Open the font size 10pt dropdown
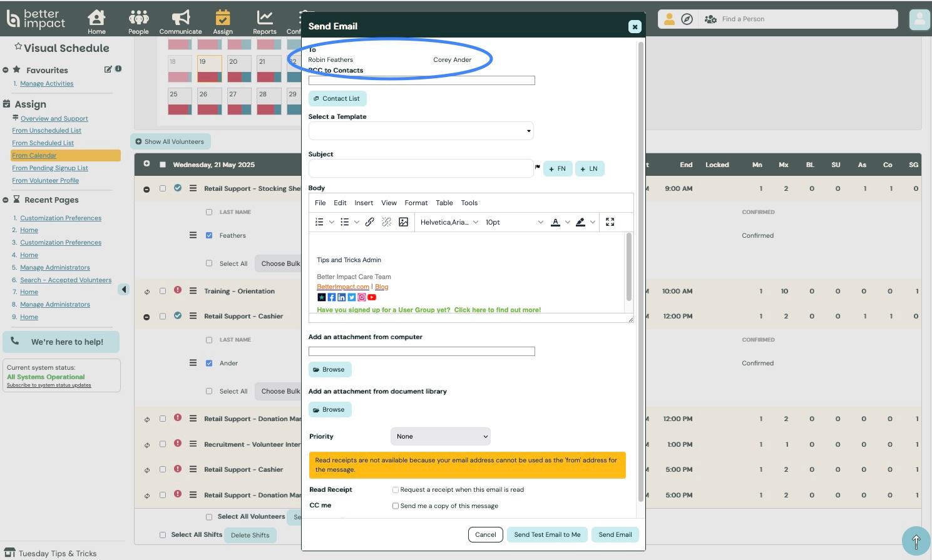 pyautogui.click(x=514, y=222)
